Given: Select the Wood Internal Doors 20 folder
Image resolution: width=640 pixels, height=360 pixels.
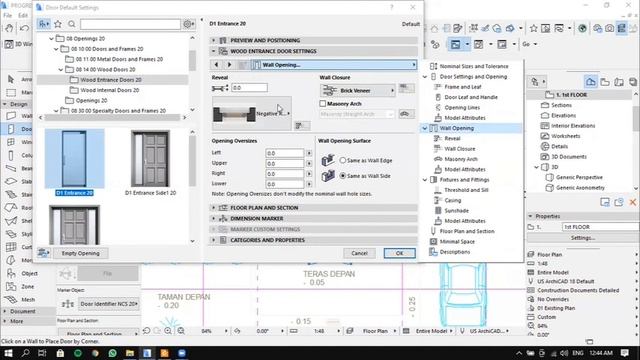Looking at the screenshot, I should point(109,90).
